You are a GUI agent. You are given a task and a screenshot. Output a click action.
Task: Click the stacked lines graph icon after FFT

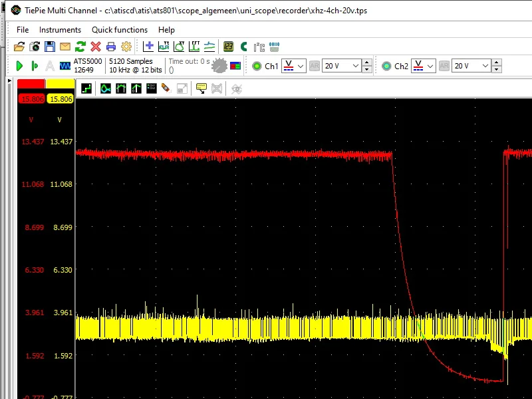pos(209,47)
